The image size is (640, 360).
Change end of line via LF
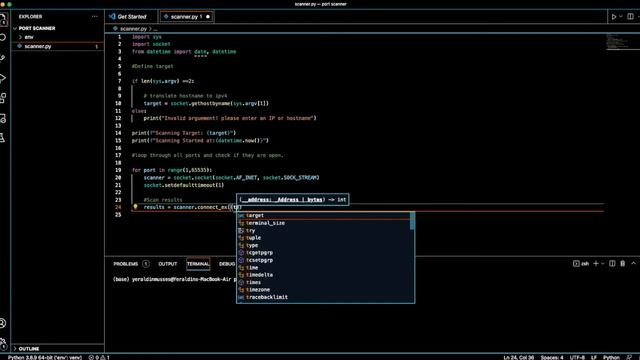coord(594,357)
